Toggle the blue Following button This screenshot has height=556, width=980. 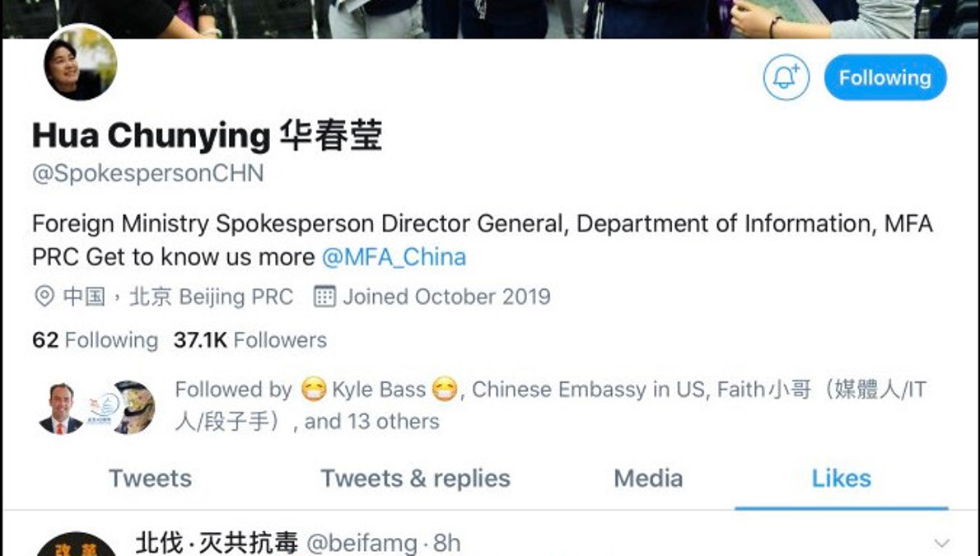pos(885,77)
